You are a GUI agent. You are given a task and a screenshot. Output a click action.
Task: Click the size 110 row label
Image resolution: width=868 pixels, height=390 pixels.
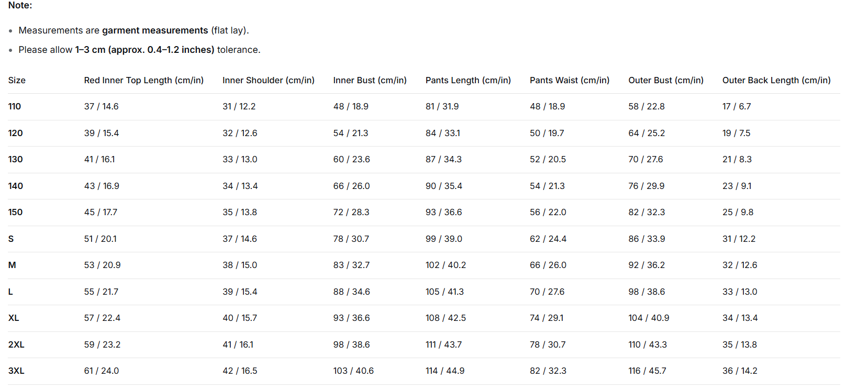click(x=15, y=106)
